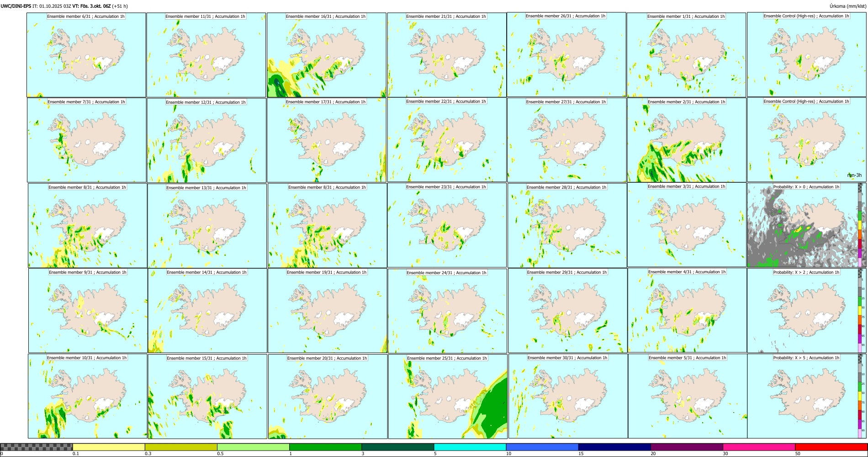Open the Ensemble member 12/31 map
Screen dimensions: 868x457
click(x=206, y=141)
